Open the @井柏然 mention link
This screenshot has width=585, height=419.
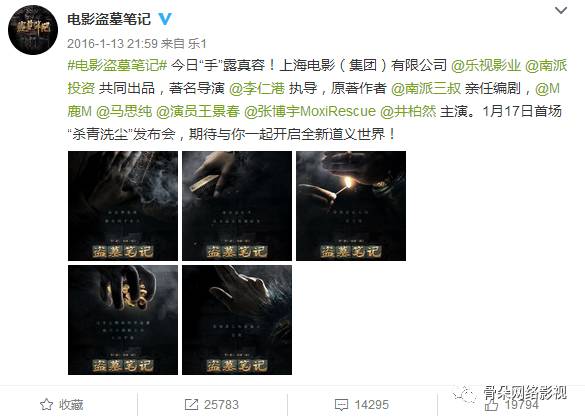point(408,111)
